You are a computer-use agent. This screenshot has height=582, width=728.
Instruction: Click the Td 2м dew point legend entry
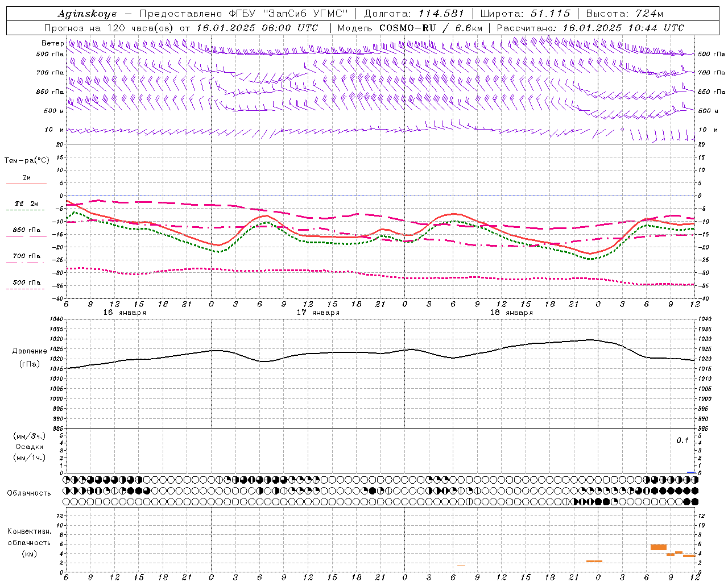pyautogui.click(x=27, y=203)
